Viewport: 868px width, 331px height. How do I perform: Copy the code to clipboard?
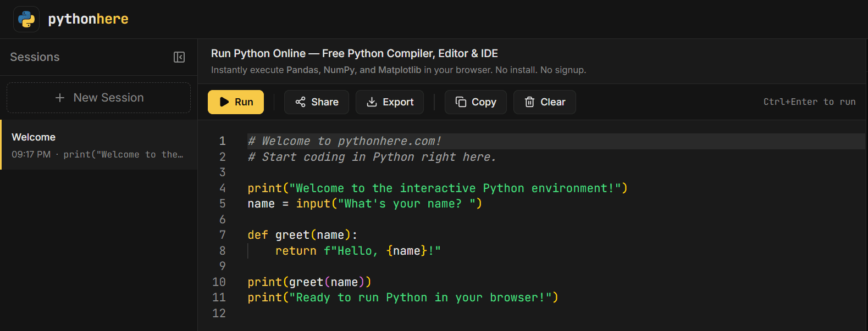click(476, 102)
